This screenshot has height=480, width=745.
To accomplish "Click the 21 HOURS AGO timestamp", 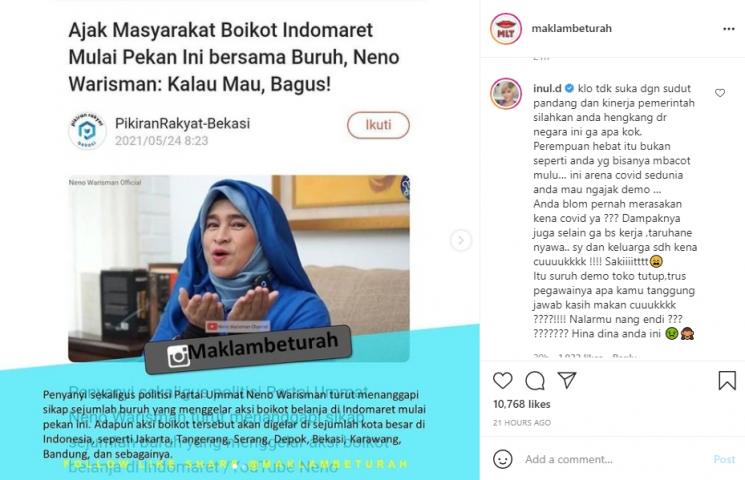I will tap(522, 422).
